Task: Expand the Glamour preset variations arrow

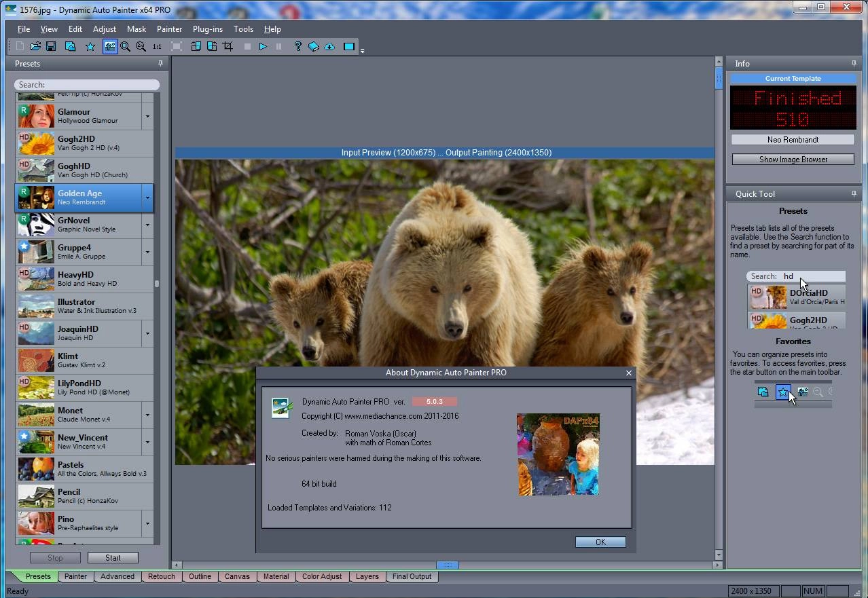Action: pyautogui.click(x=147, y=116)
